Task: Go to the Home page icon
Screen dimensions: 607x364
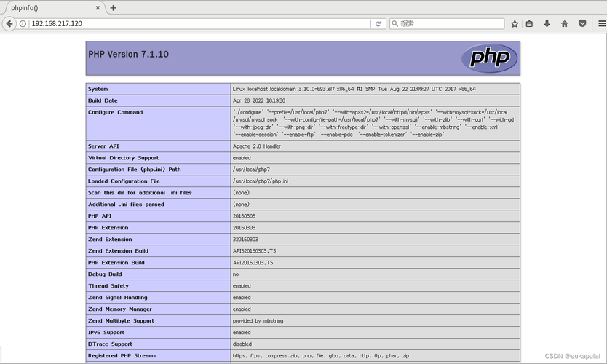Action: [564, 23]
